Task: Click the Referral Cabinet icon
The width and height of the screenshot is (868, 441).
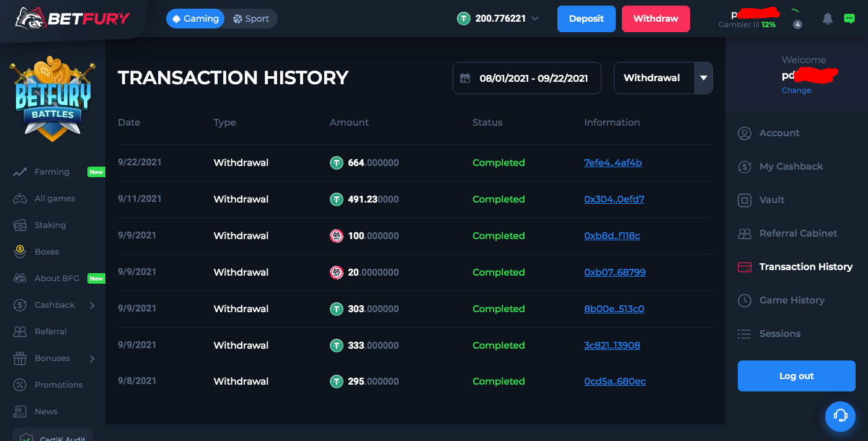Action: tap(745, 234)
